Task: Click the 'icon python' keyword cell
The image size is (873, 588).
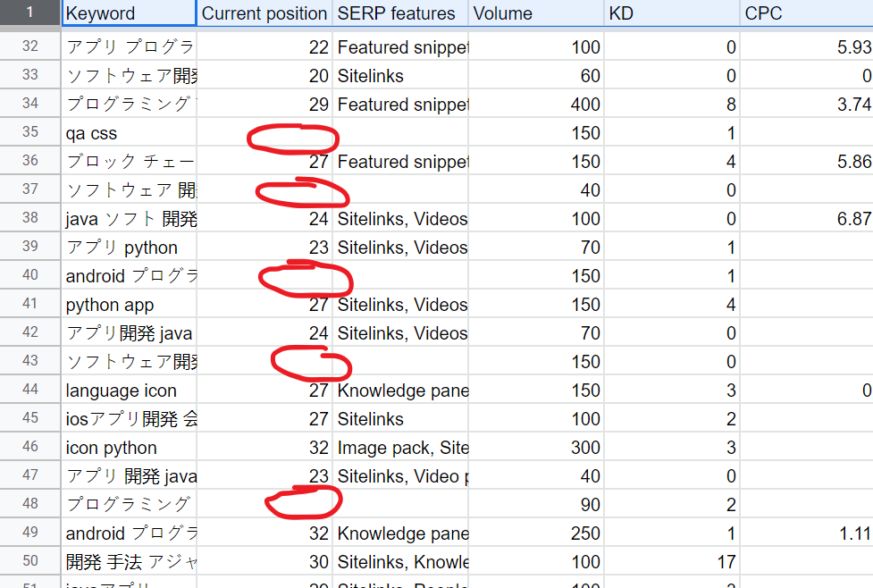Action: (x=129, y=447)
